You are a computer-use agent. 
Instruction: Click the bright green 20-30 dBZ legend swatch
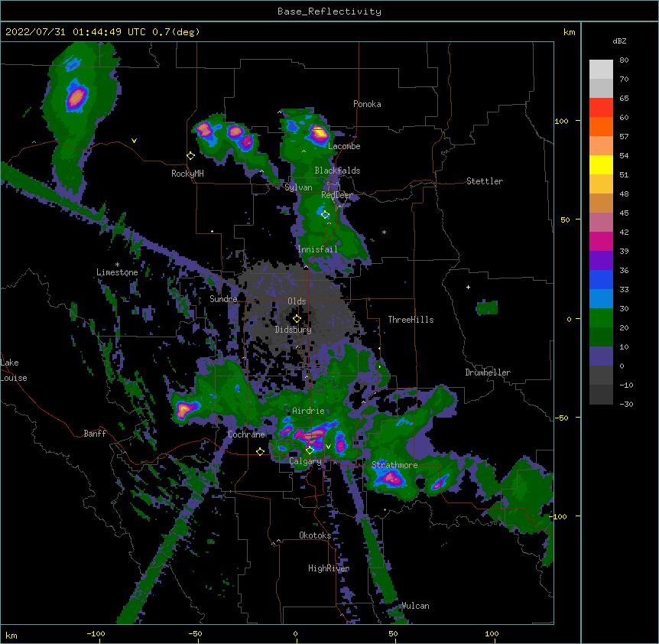601,318
